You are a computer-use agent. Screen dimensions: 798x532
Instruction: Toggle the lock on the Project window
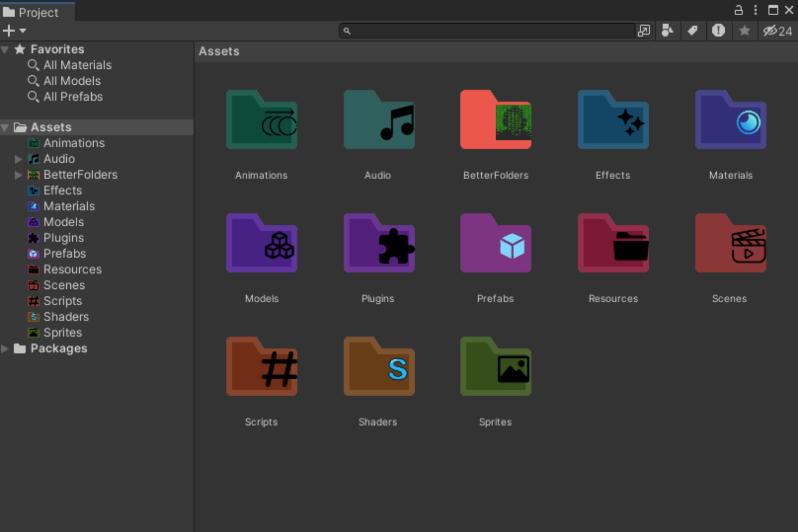739,11
